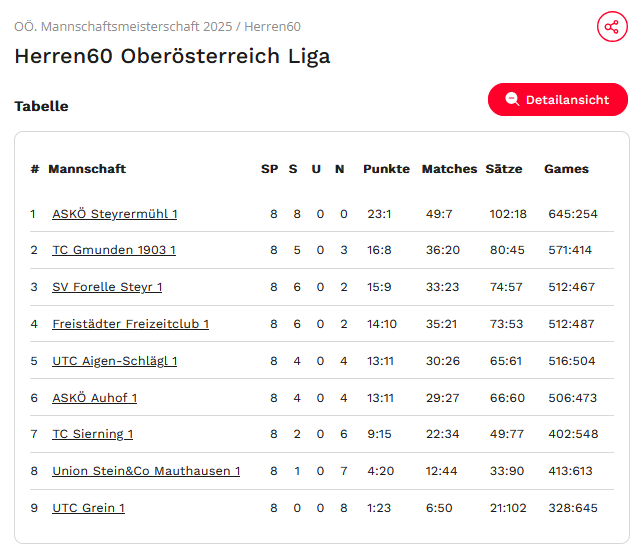Click the red share icon
Viewport: 642px width, 558px height.
612,27
